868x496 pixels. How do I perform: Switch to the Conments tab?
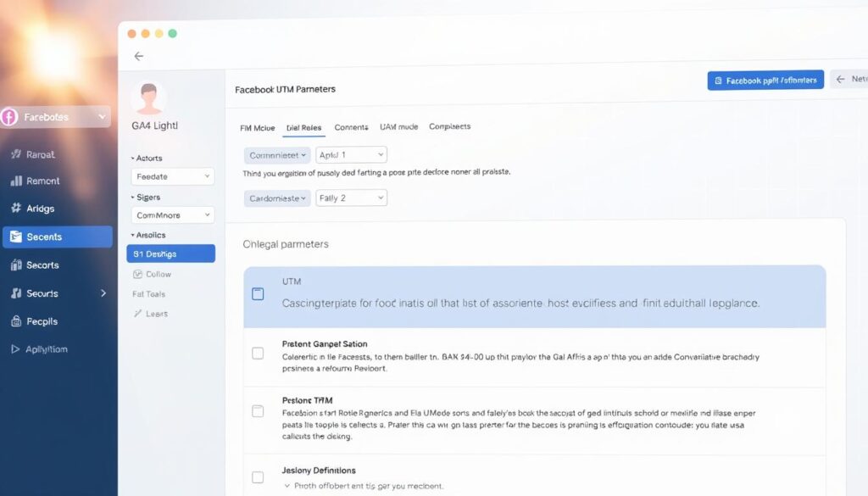click(x=351, y=127)
